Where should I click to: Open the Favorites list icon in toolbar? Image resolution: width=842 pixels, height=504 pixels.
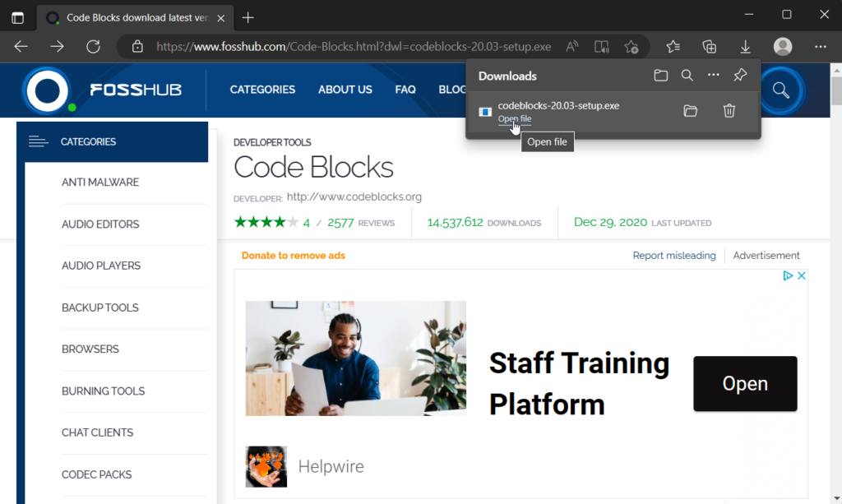pyautogui.click(x=673, y=47)
